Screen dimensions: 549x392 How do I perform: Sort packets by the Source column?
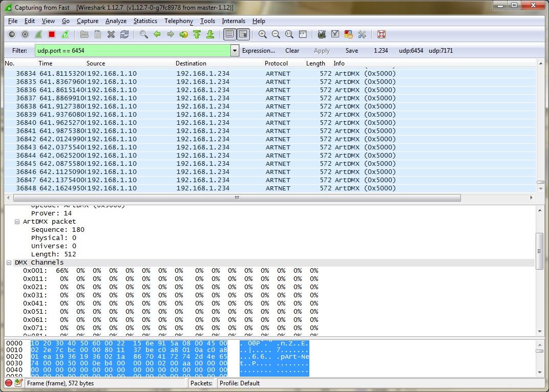point(130,63)
